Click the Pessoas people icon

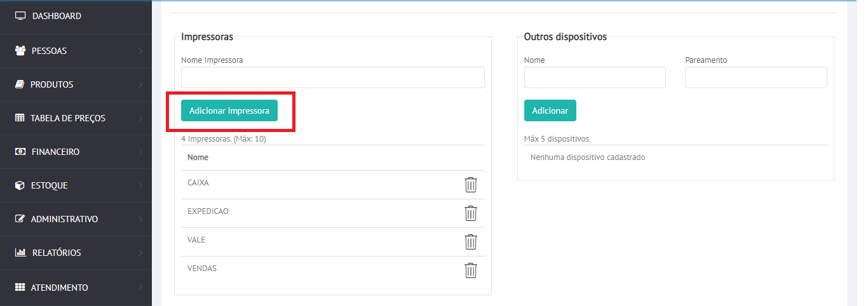20,51
